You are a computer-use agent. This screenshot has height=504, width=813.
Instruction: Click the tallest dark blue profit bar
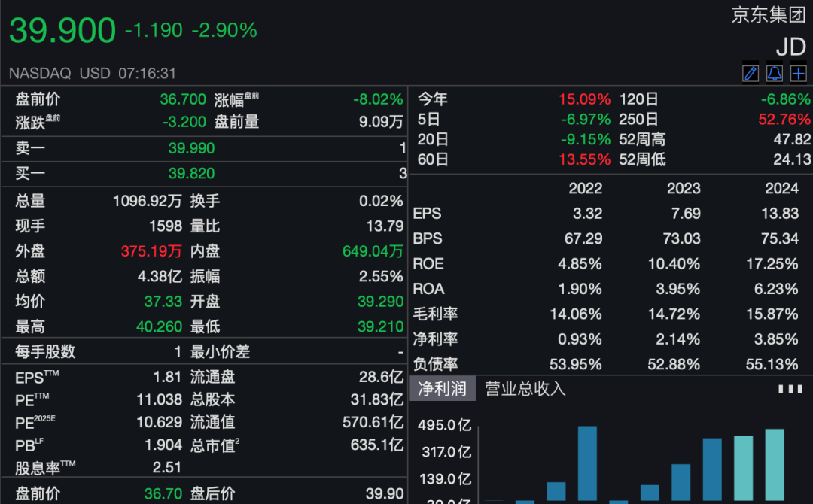pyautogui.click(x=587, y=463)
